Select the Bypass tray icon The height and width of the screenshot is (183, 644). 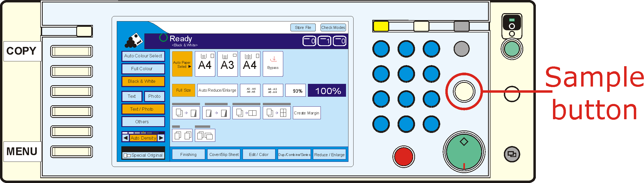point(273,64)
